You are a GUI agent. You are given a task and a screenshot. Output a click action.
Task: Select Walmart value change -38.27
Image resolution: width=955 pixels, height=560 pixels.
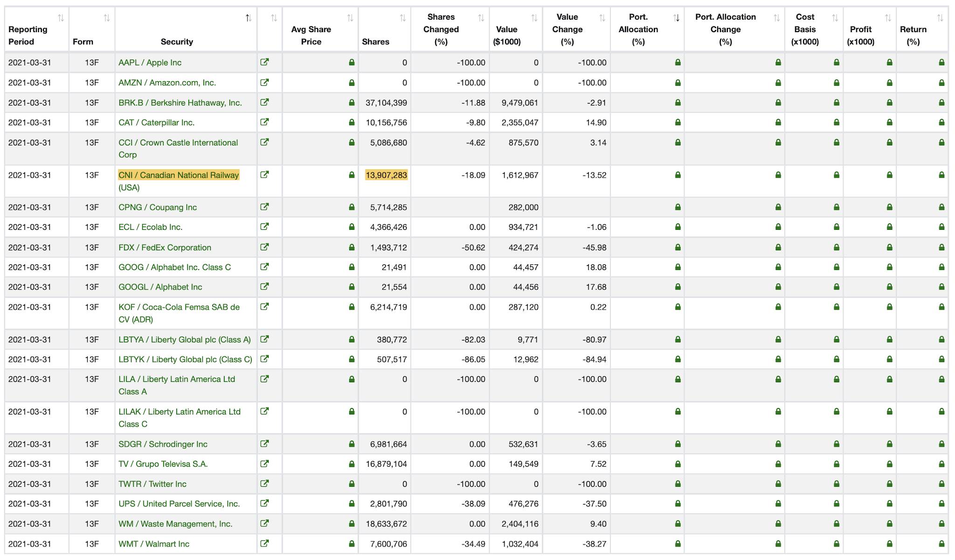point(595,544)
